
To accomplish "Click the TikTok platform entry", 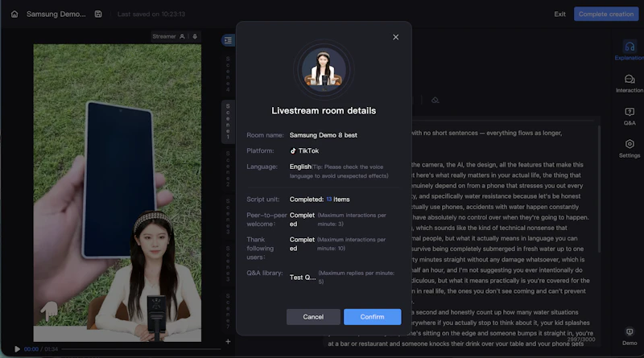I will (x=304, y=150).
